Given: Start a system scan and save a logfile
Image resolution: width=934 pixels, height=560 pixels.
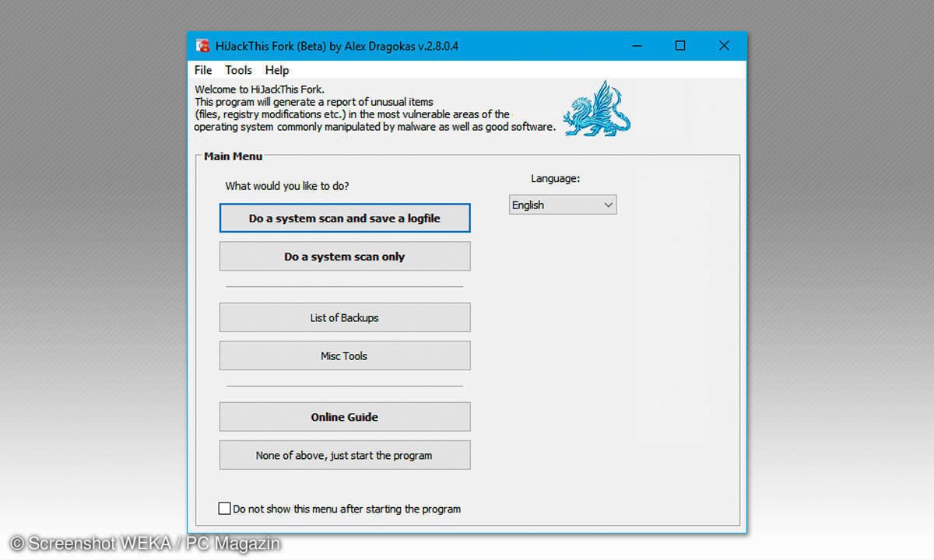Looking at the screenshot, I should (x=345, y=219).
